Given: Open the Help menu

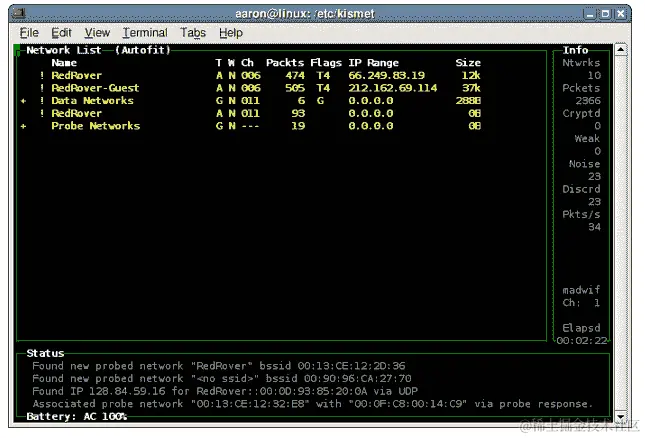Looking at the screenshot, I should click(x=231, y=32).
